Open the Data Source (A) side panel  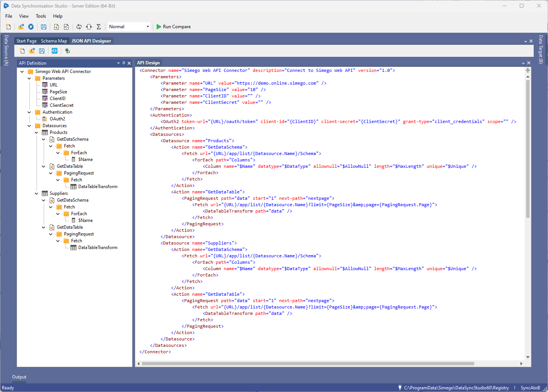coord(6,50)
